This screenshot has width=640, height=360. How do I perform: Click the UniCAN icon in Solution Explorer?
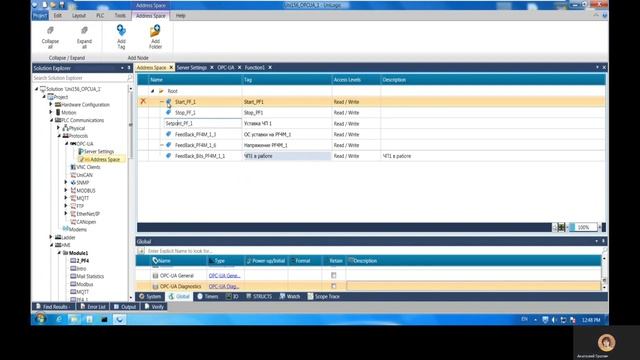point(73,175)
